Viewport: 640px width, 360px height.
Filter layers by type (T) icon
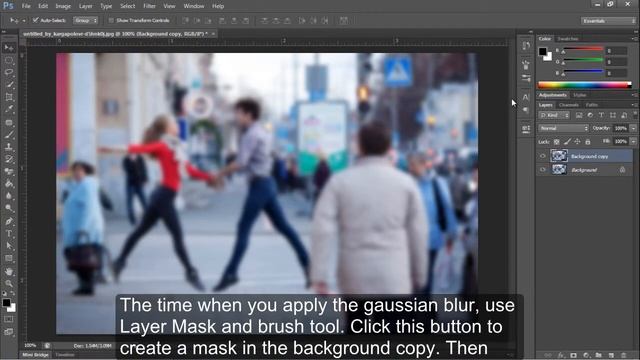click(601, 116)
